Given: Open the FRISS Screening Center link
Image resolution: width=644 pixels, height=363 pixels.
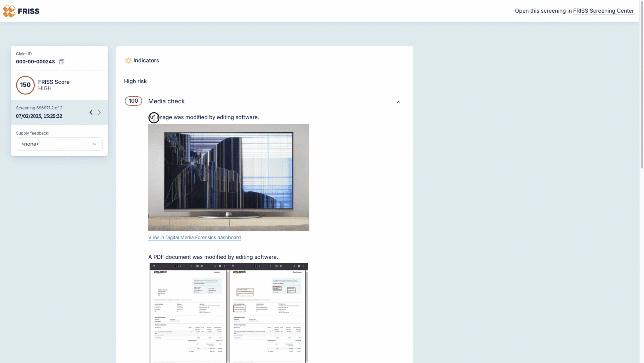Looking at the screenshot, I should point(603,11).
